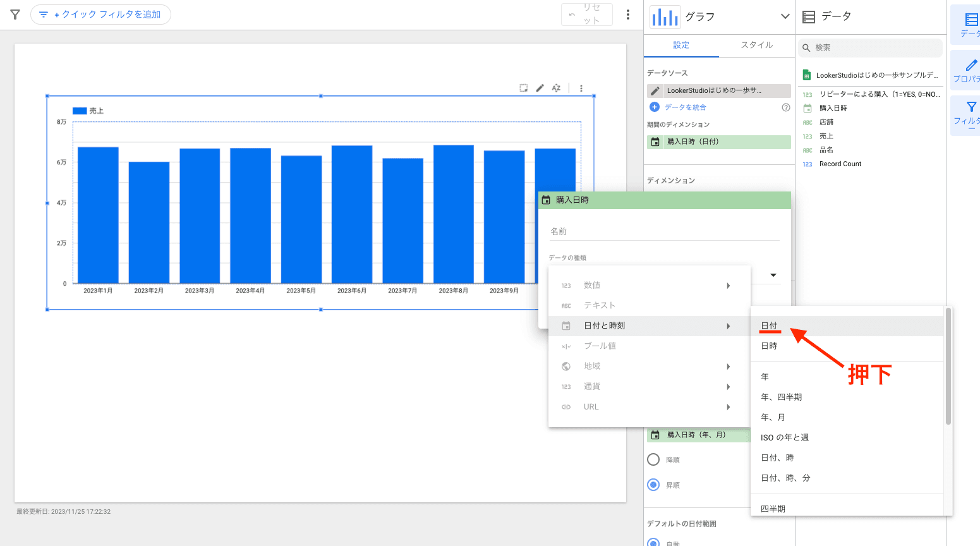This screenshot has width=980, height=546.
Task: Click the chart selection square icon
Action: [x=523, y=88]
